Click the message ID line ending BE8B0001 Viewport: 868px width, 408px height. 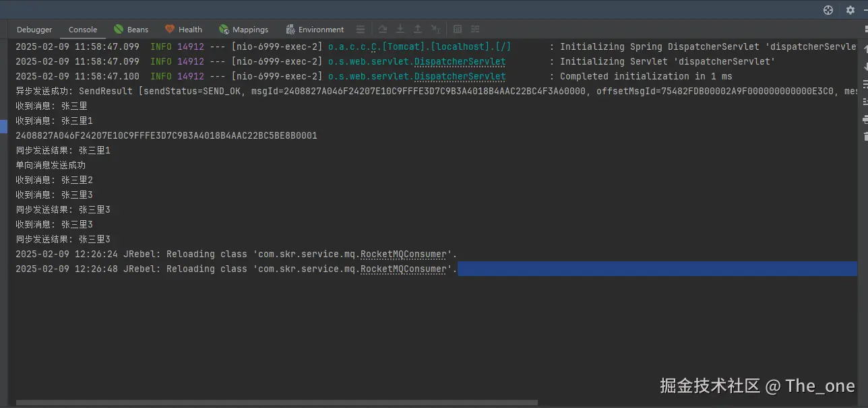click(x=166, y=135)
